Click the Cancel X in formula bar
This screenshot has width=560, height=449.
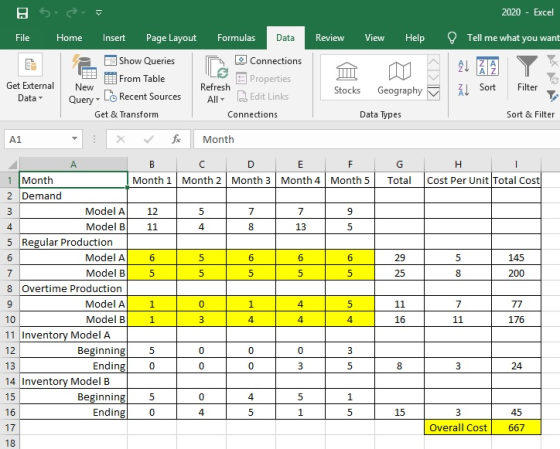121,139
